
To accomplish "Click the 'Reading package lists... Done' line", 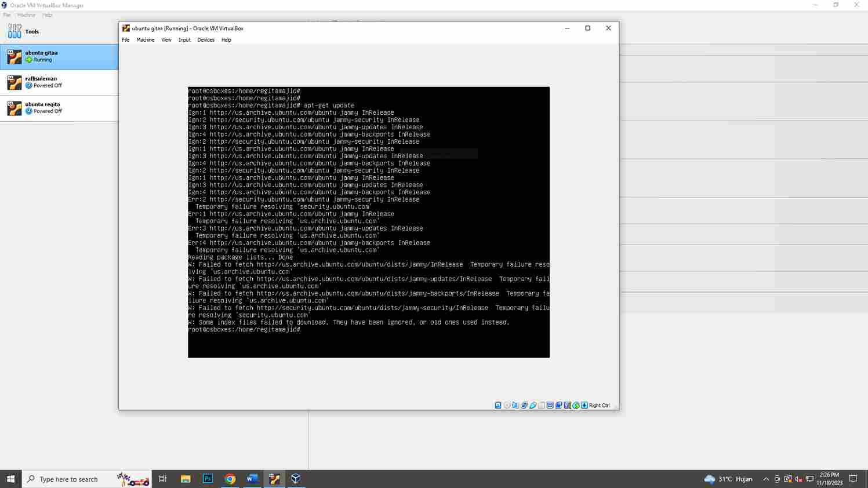I will tap(240, 257).
